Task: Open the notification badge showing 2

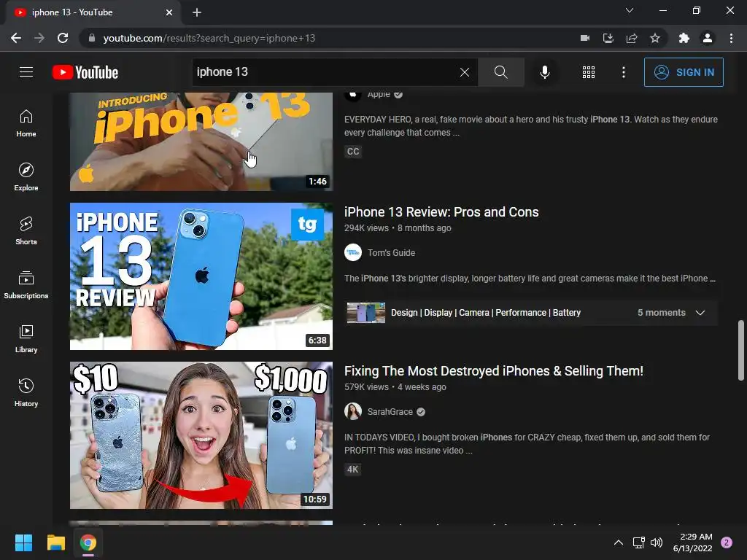Action: coord(727,542)
